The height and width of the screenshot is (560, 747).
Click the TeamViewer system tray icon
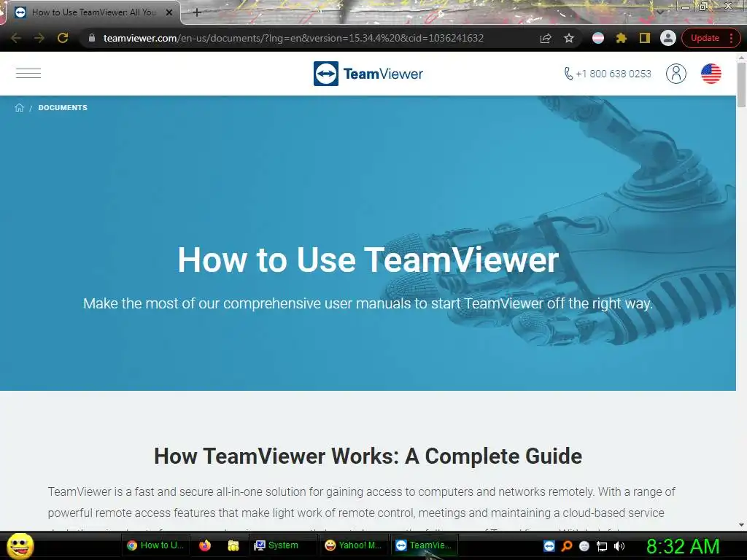pyautogui.click(x=549, y=545)
